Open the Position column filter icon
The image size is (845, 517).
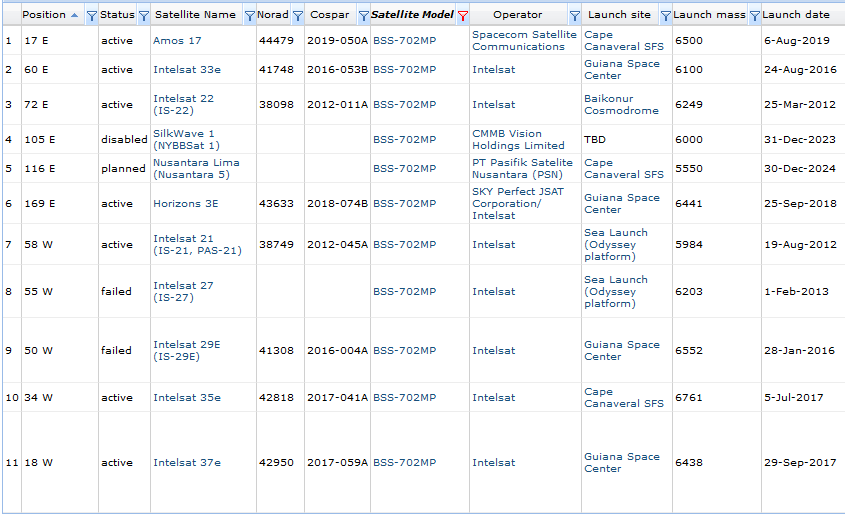(92, 16)
